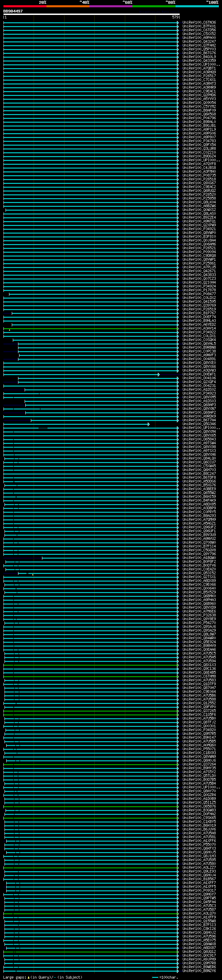Select the UniRef100_B8C247 entry

tap(199, 473)
